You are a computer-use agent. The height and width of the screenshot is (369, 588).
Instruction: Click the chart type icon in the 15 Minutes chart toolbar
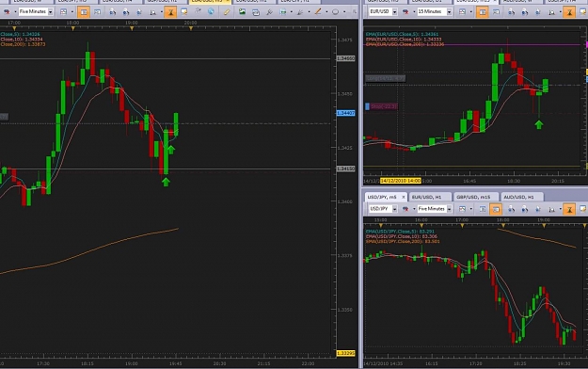click(462, 12)
